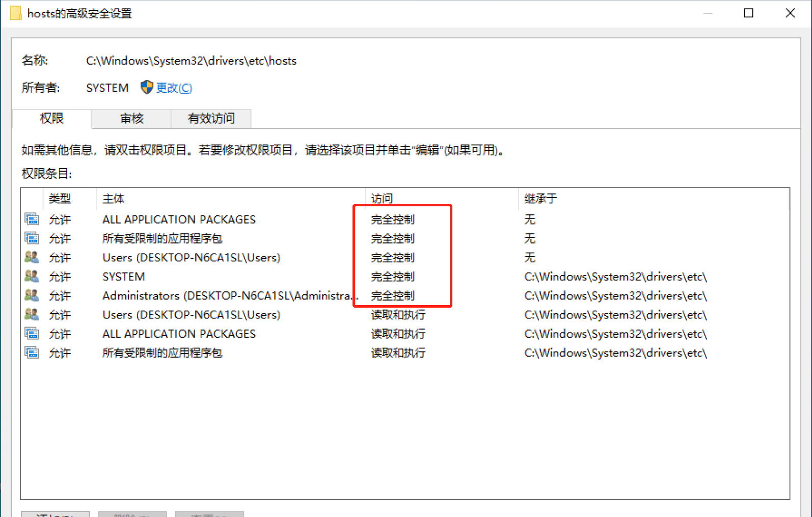812x517 pixels.
Task: Click the inherited-from path in the SYSTEM row
Action: 615,277
